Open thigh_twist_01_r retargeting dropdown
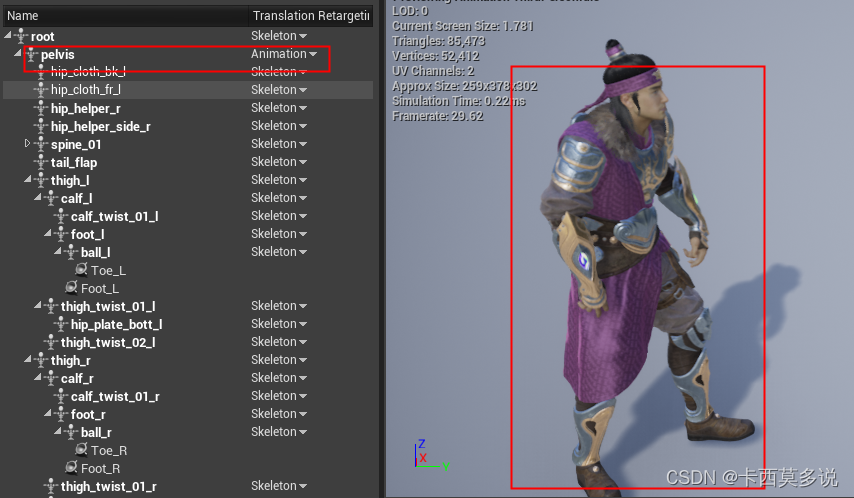The image size is (854, 498). (279, 485)
